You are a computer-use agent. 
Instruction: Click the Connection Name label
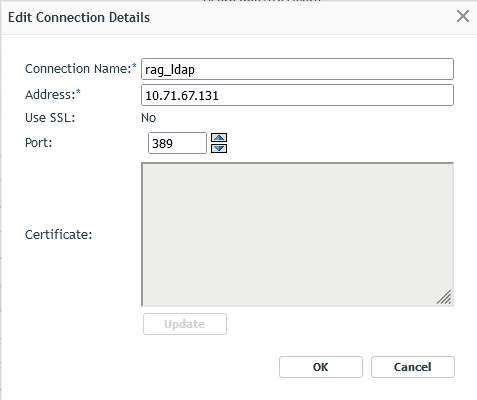[78, 69]
